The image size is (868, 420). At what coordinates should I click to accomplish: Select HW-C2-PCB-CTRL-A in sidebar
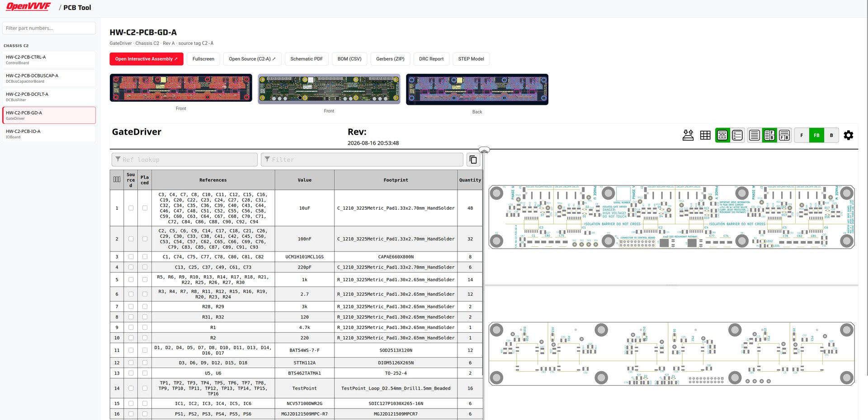tap(49, 60)
